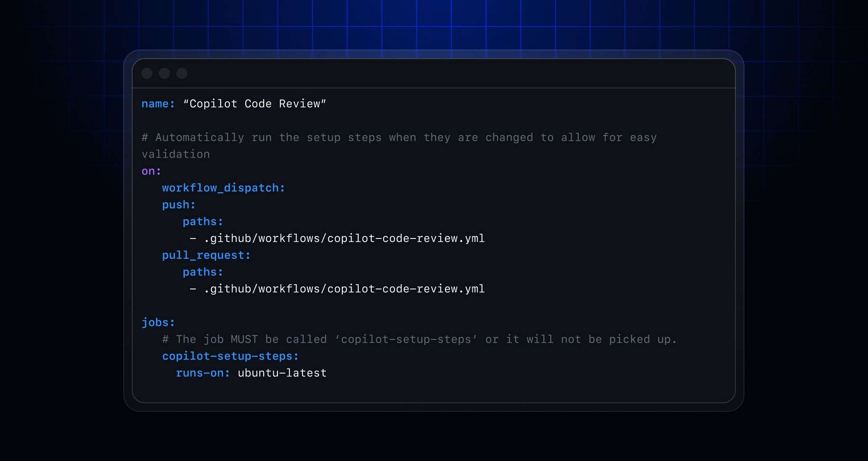Click the 'ubuntu-latest' value
868x461 pixels.
282,373
